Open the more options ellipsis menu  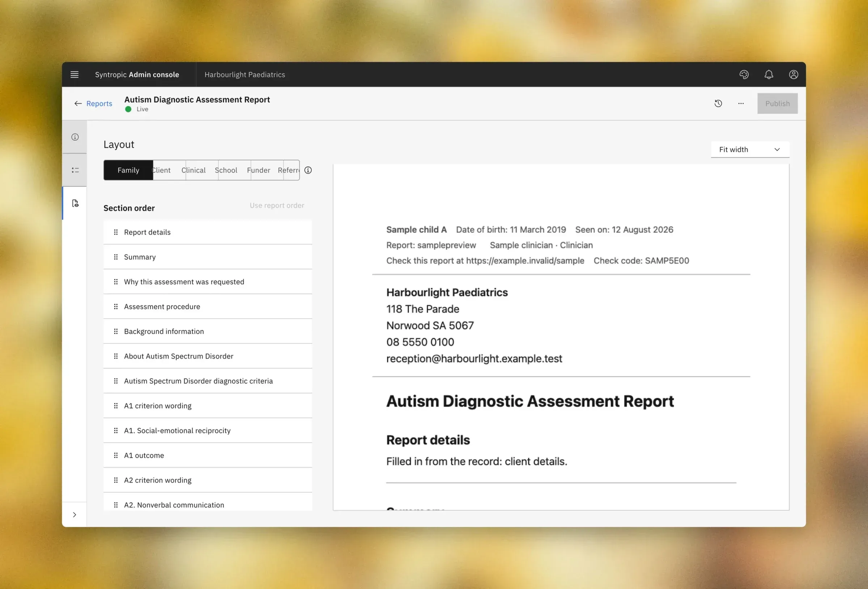(x=741, y=103)
